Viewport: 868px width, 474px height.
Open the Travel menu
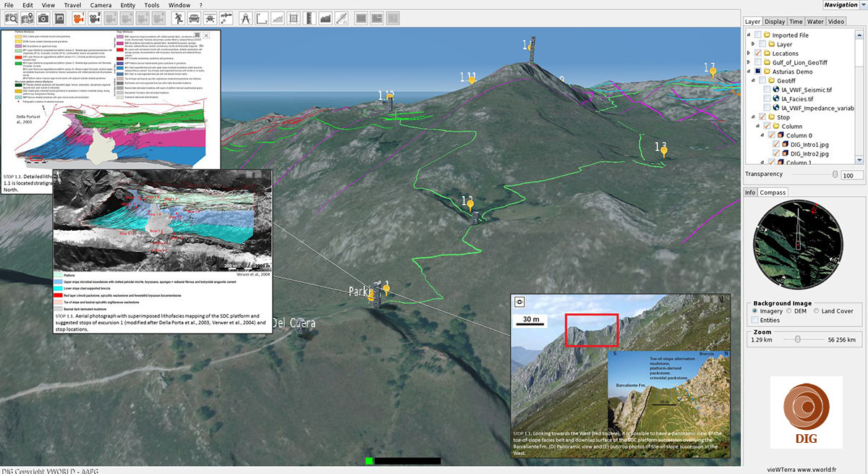[x=72, y=5]
